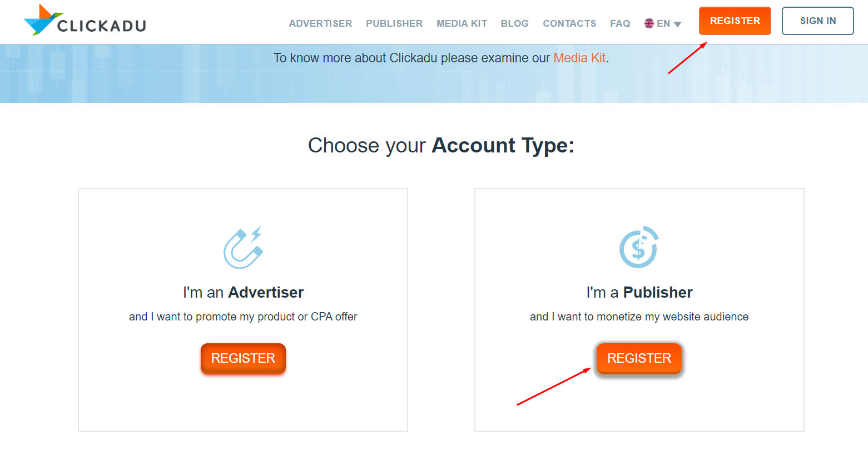Click the Sign In button
868x469 pixels.
pos(818,21)
